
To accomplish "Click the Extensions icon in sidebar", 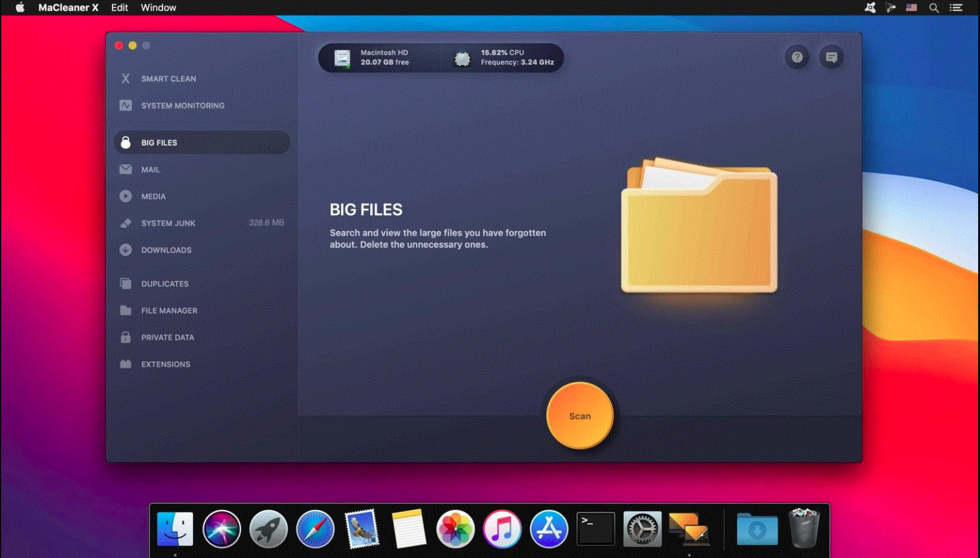I will click(125, 364).
